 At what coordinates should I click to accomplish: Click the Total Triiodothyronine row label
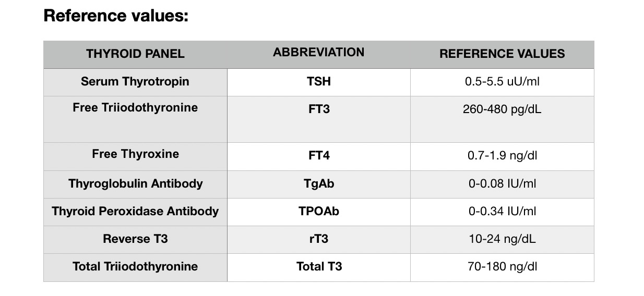pyautogui.click(x=135, y=266)
